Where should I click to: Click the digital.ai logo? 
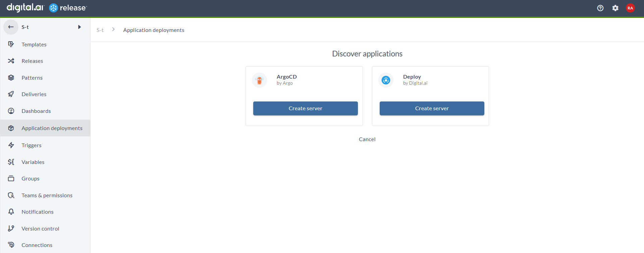25,7
